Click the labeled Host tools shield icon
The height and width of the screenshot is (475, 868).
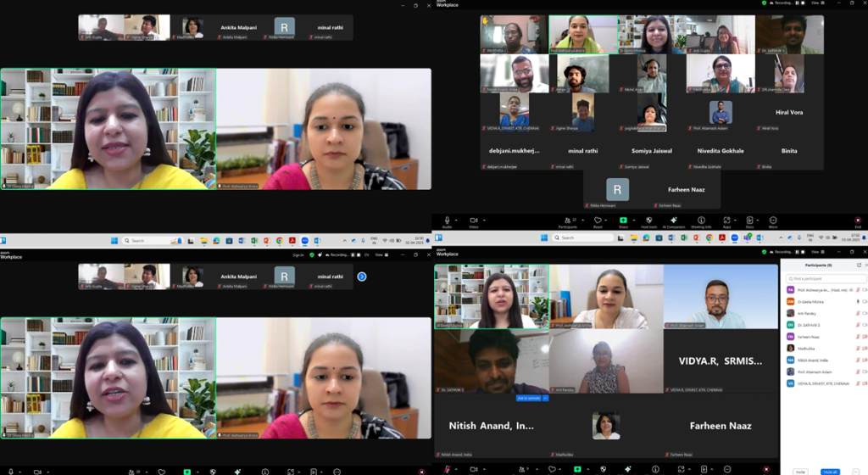coord(648,221)
